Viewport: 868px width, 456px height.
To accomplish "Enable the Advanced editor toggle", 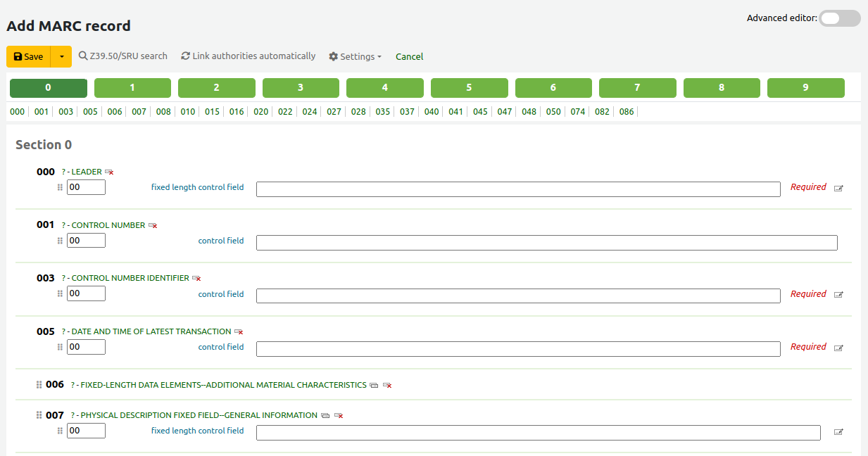I will coord(839,18).
